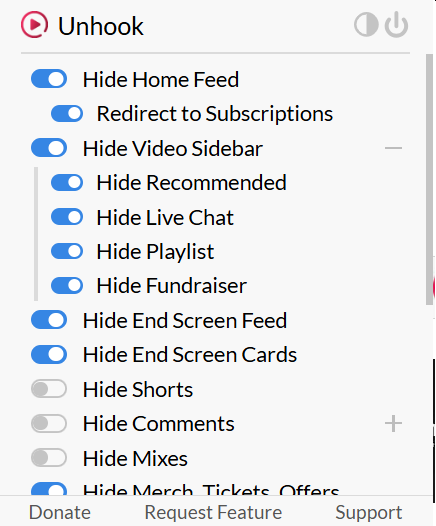
Task: Turn off Hide Fundraiser switch
Action: pos(67,285)
